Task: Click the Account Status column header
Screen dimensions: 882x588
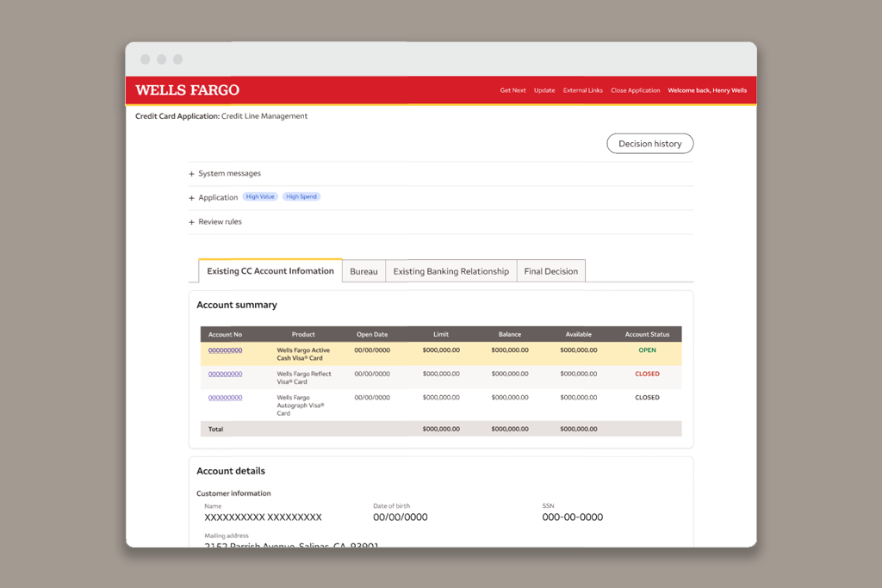Action: coord(647,334)
